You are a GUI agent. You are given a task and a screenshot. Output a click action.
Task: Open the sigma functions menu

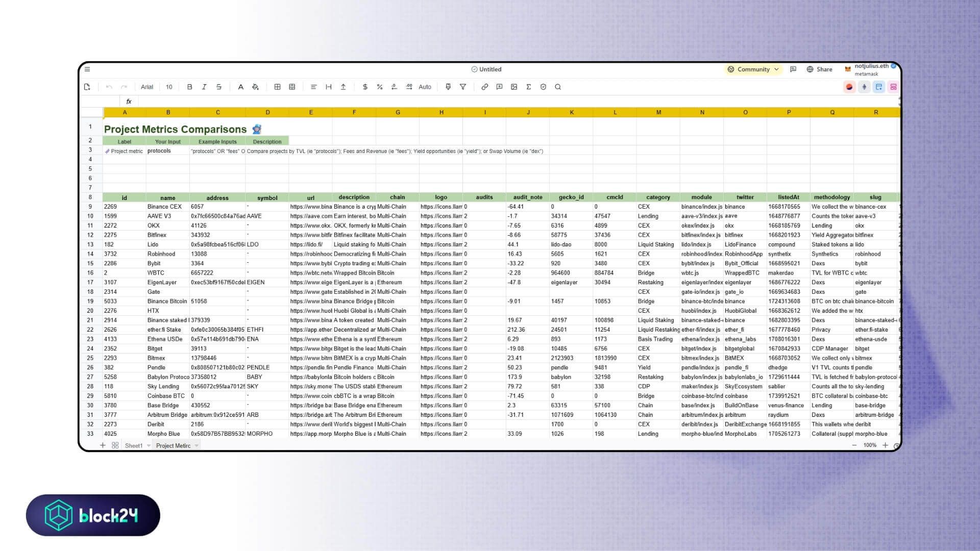[529, 87]
